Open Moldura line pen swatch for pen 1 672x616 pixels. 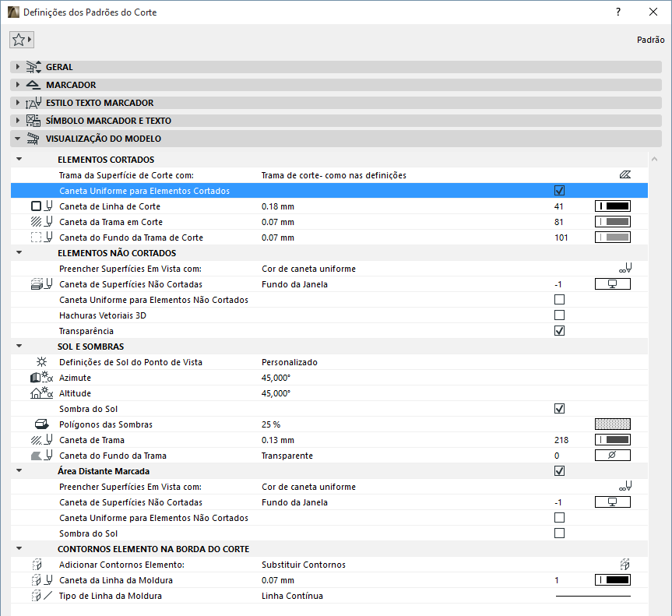(x=612, y=580)
